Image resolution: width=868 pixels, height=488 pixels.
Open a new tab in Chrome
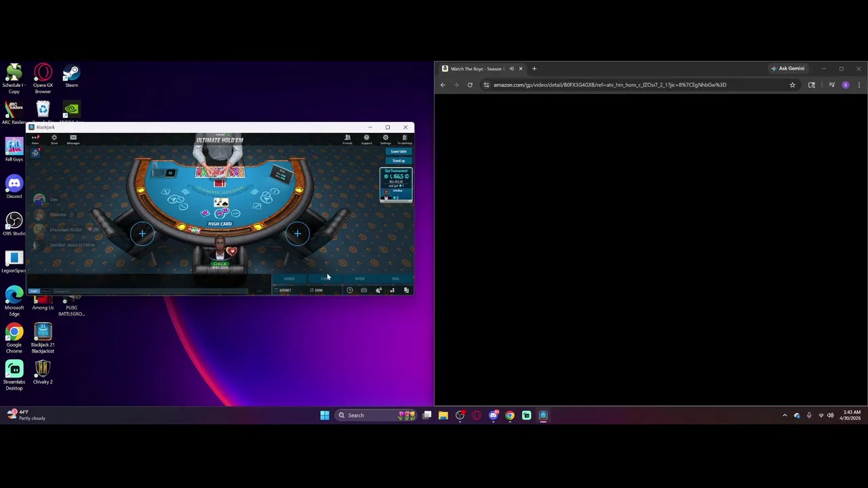[534, 68]
